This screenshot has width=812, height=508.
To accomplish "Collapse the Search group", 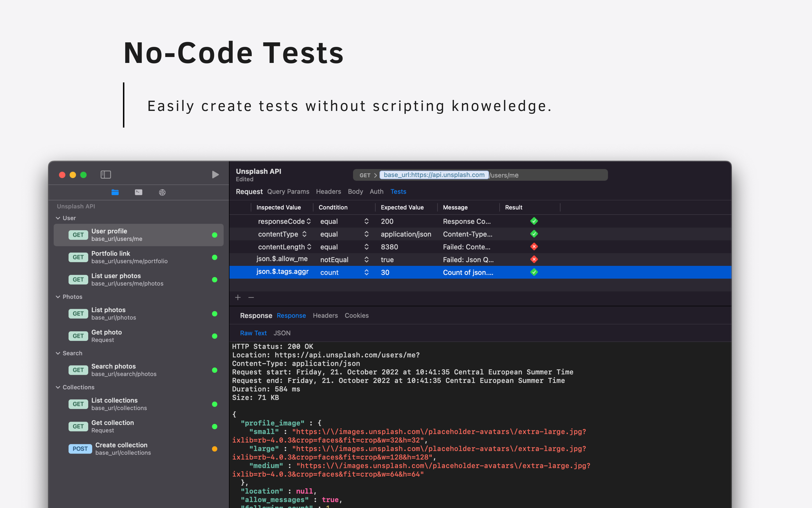I will point(58,353).
